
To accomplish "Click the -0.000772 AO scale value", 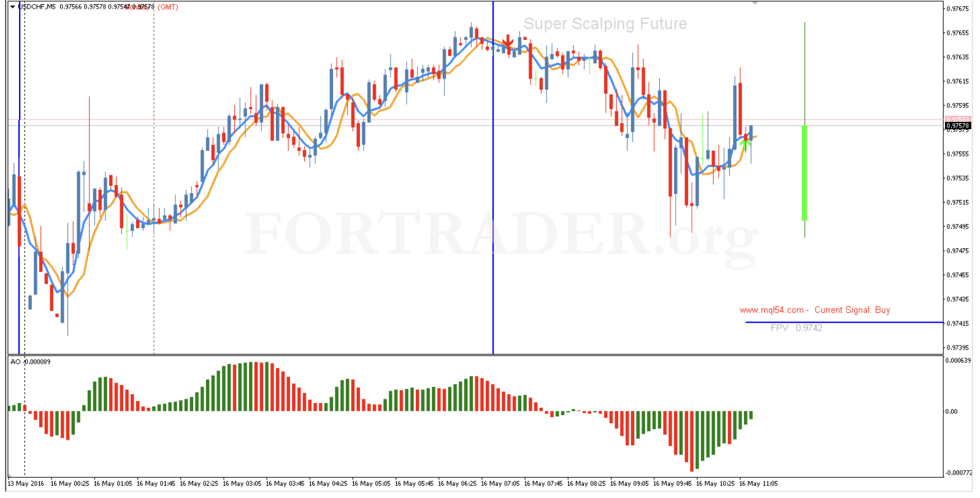I will (958, 472).
